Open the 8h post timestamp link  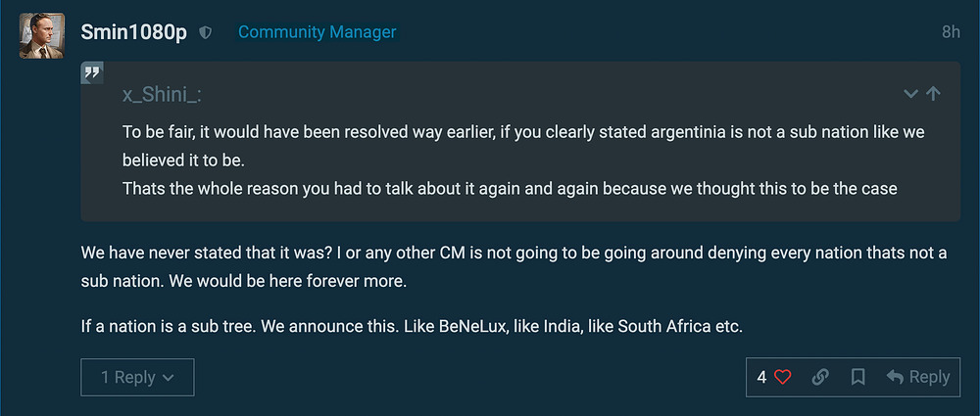[950, 32]
